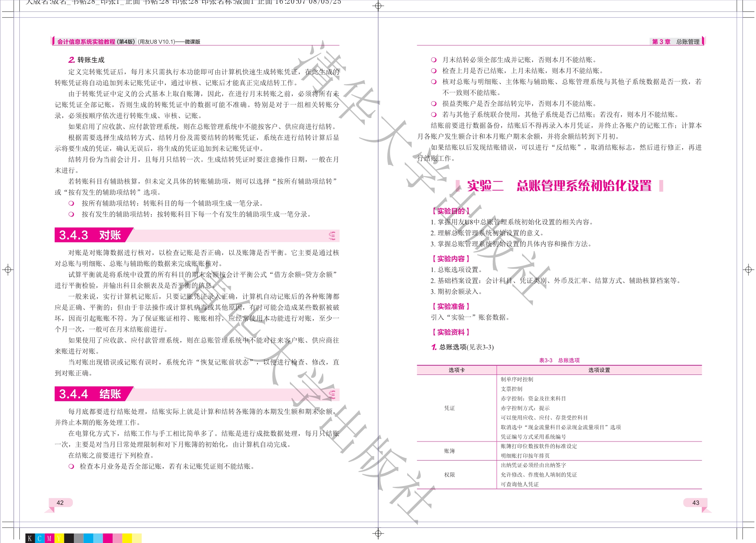Screen dimensions: 756x543
Task: Click the circle bullet before 损益类账户是否全部结转完毕
Action: tap(434, 103)
